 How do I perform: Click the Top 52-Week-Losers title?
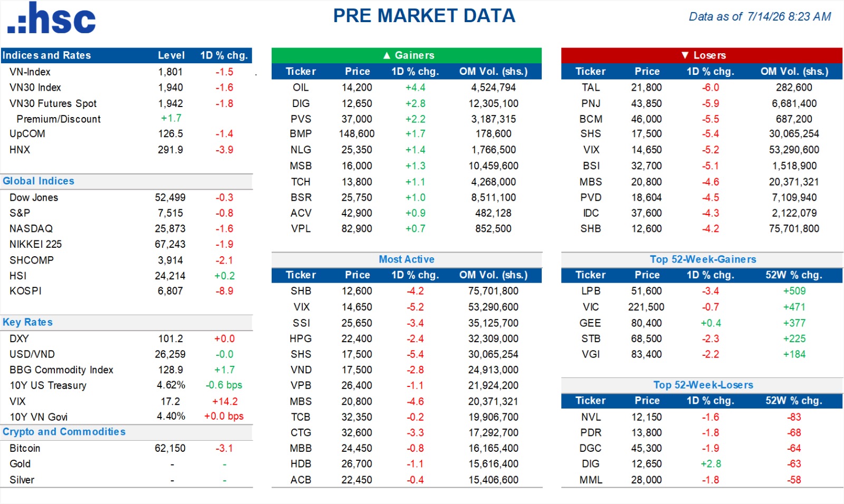[703, 385]
